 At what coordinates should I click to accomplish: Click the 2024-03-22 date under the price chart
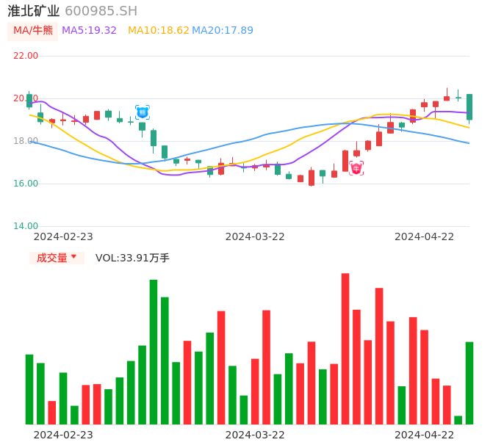coord(255,237)
